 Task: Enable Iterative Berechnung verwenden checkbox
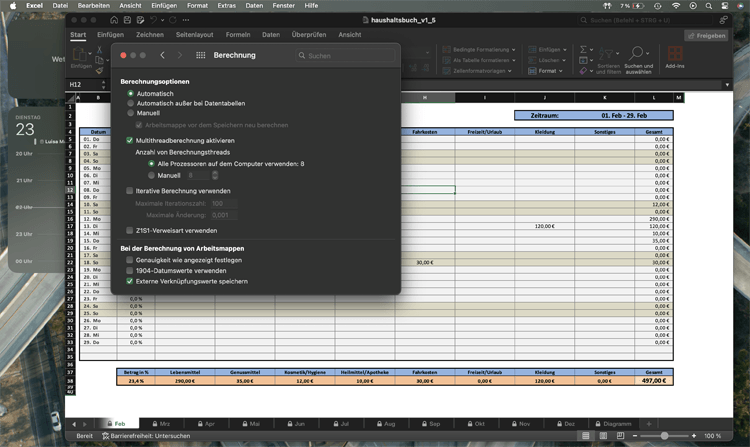(130, 190)
